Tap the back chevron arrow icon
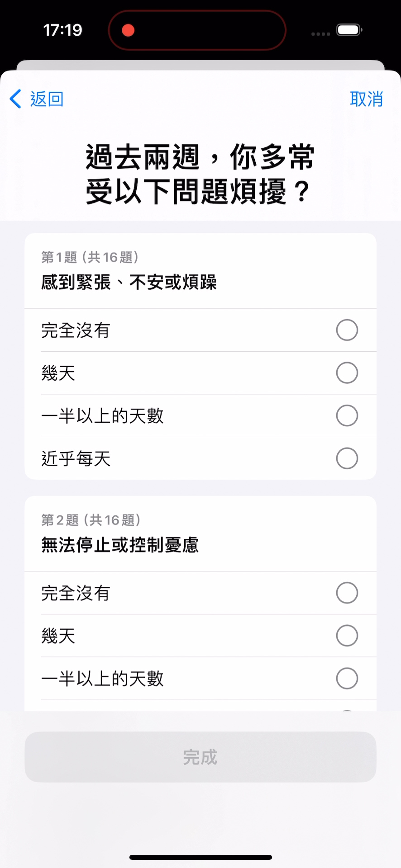The width and height of the screenshot is (401, 868). [15, 99]
